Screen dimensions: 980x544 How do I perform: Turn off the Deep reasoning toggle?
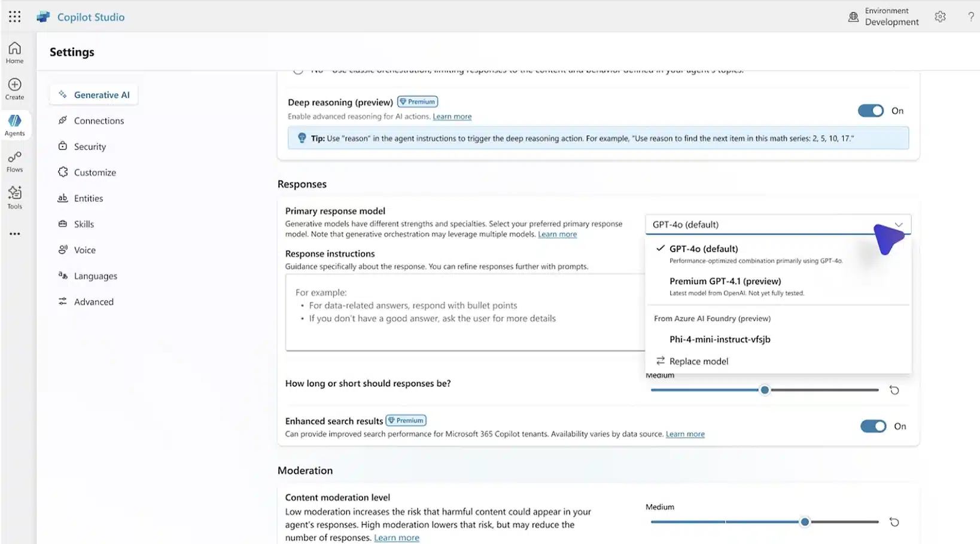pyautogui.click(x=871, y=111)
